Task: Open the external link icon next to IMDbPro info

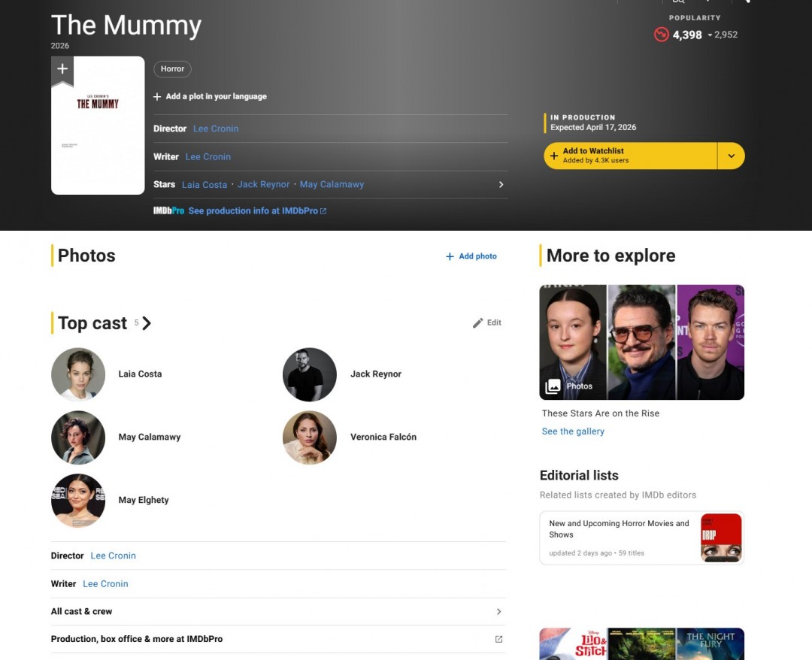Action: tap(323, 211)
